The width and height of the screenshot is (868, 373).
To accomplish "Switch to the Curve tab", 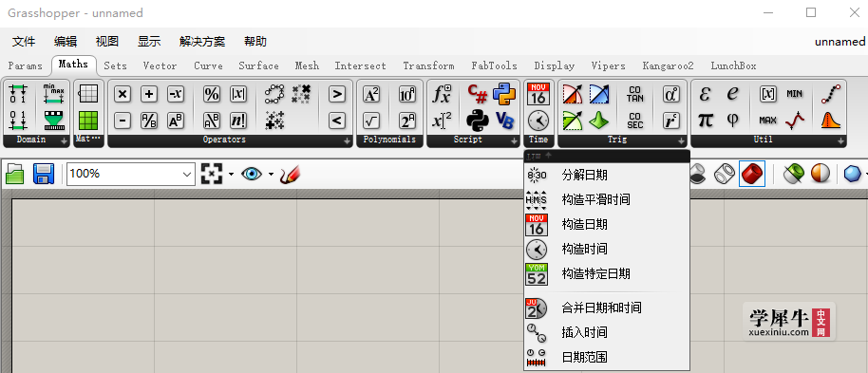I will pyautogui.click(x=208, y=65).
